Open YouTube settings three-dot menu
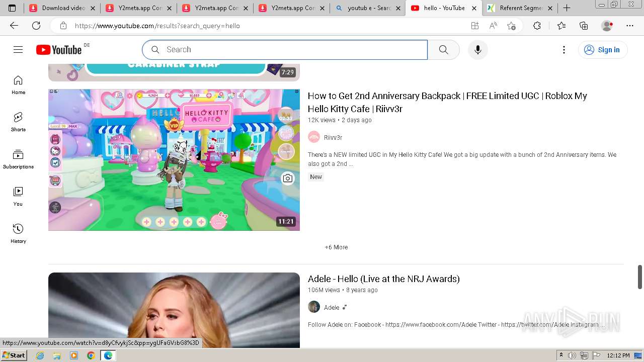Image resolution: width=644 pixels, height=362 pixels. [x=564, y=50]
